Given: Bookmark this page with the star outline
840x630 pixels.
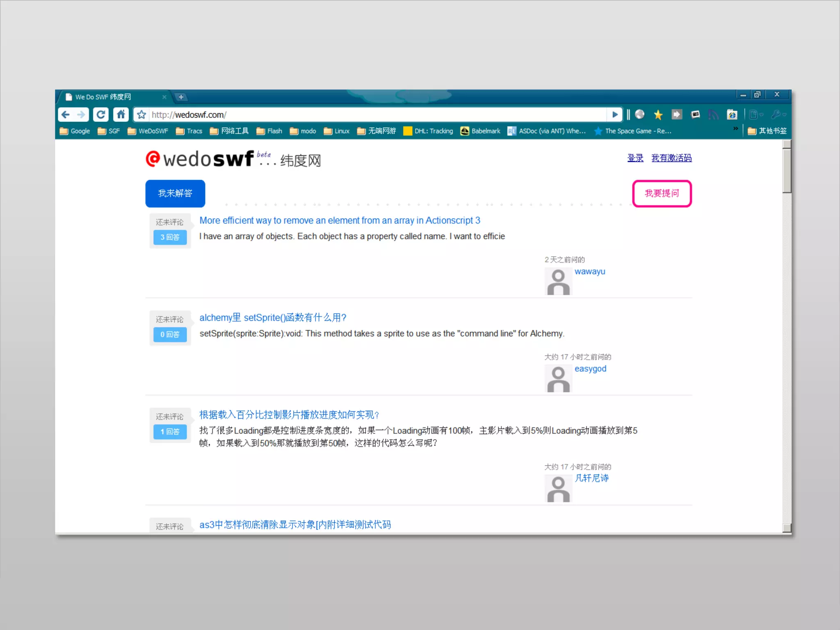Looking at the screenshot, I should tap(142, 115).
